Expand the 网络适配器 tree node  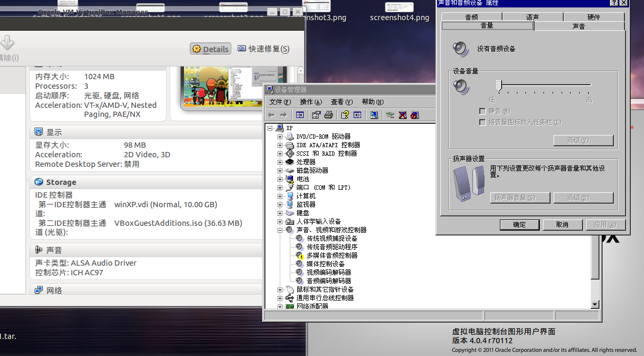click(280, 307)
